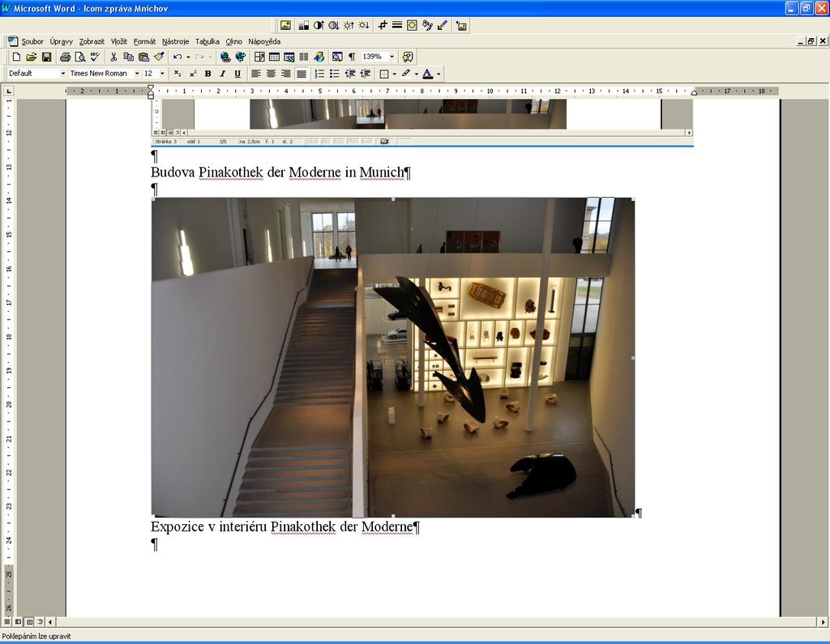Insert a hyperlink

point(225,57)
